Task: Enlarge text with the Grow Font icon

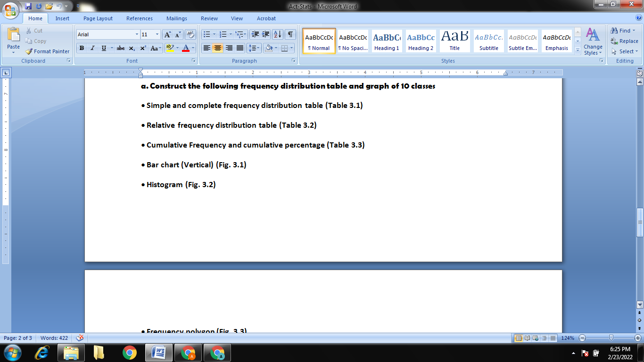Action: click(167, 34)
